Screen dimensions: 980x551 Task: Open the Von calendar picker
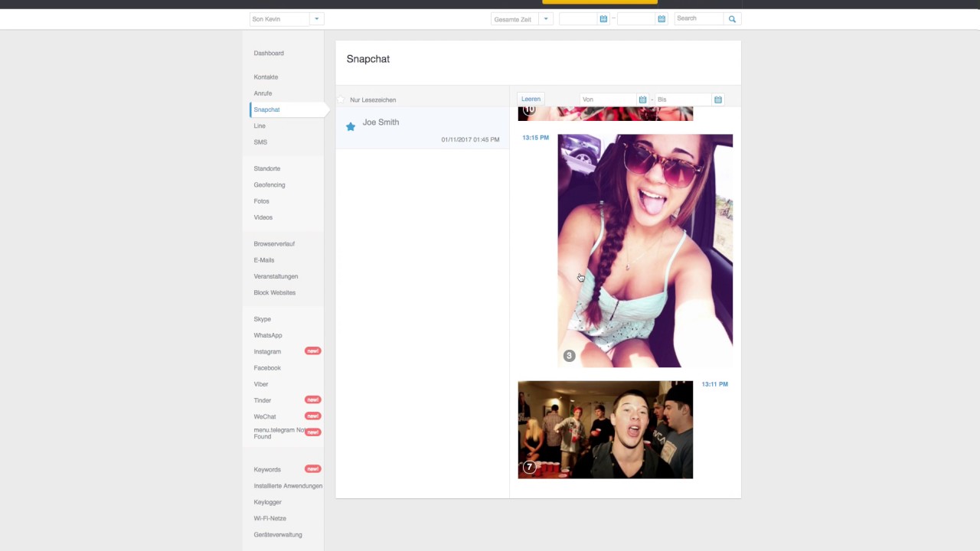642,99
